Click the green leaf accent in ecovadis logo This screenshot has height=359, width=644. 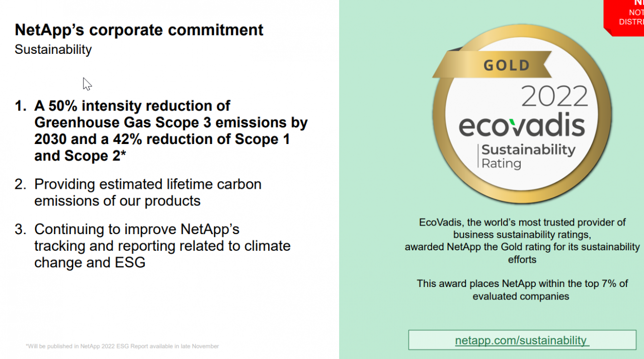(512, 123)
